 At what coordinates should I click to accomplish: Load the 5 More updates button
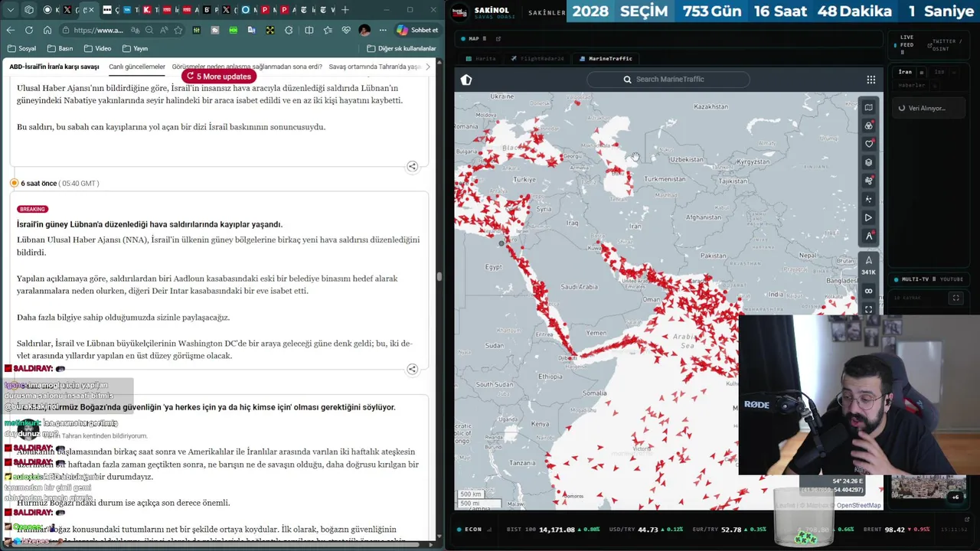[219, 77]
